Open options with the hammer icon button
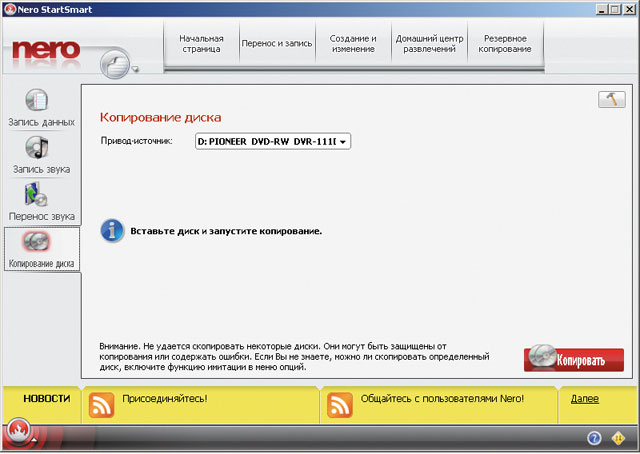The width and height of the screenshot is (640, 454). 611,100
